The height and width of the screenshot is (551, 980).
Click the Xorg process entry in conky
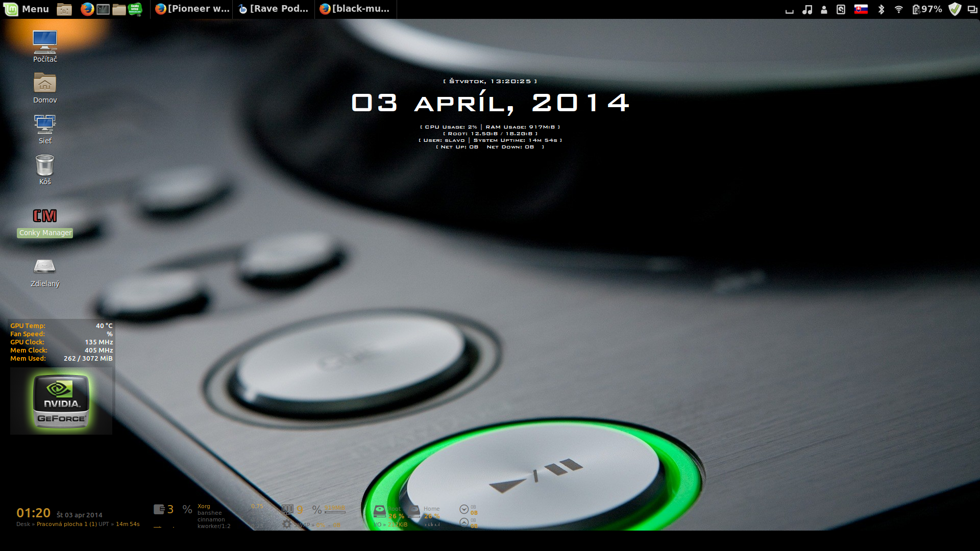coord(204,506)
